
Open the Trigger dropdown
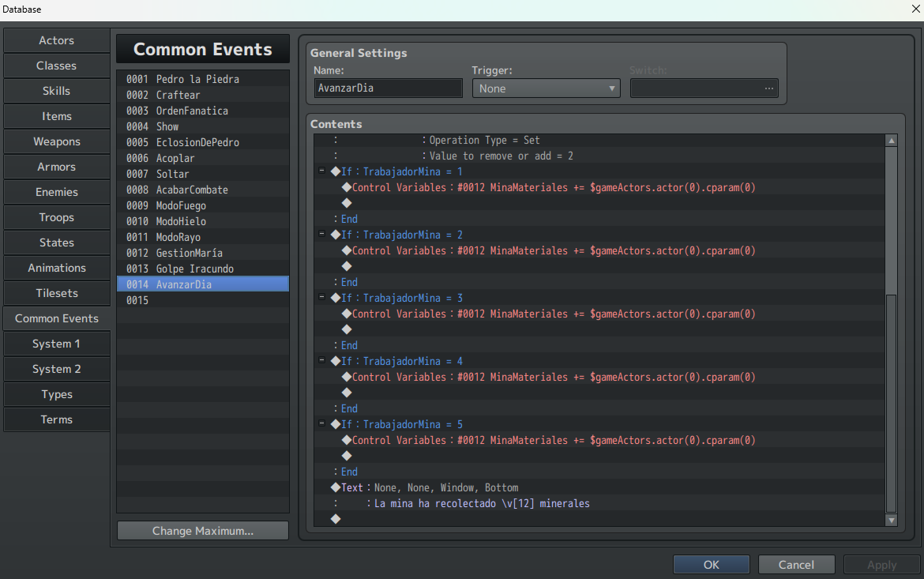pos(546,88)
